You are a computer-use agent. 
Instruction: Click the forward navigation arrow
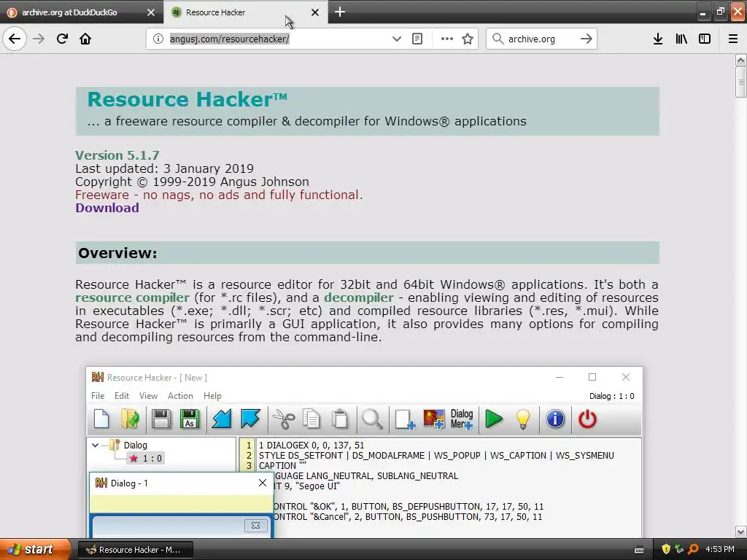click(39, 39)
